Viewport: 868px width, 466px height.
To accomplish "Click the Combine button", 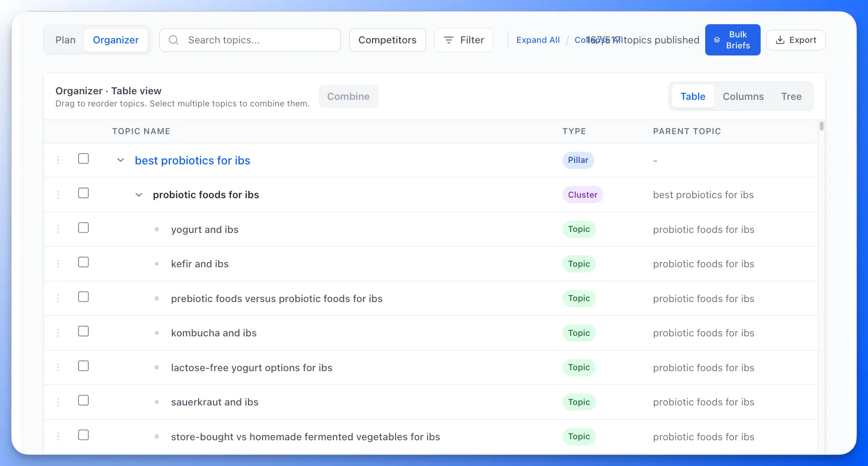I will 348,96.
